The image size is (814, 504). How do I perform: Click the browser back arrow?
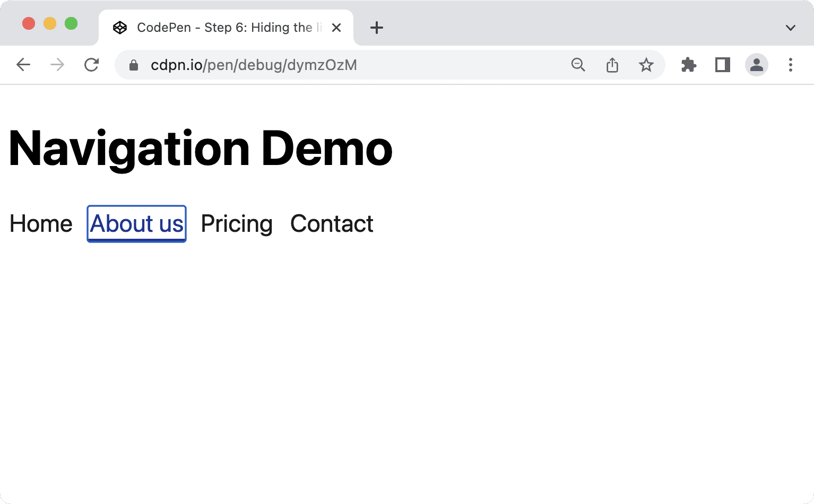[23, 65]
